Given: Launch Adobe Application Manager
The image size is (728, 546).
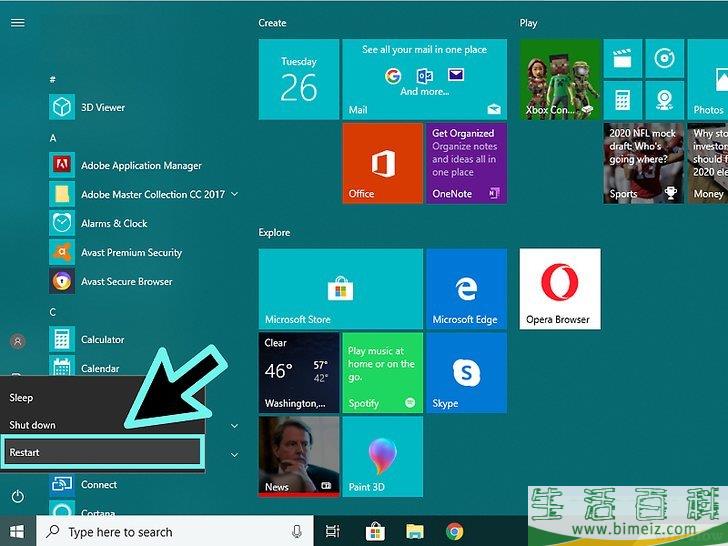Looking at the screenshot, I should (140, 166).
